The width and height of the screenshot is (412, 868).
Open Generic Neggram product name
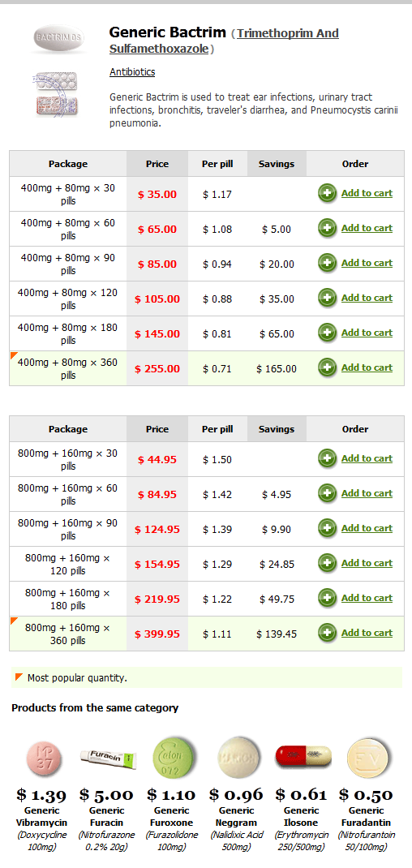237,817
